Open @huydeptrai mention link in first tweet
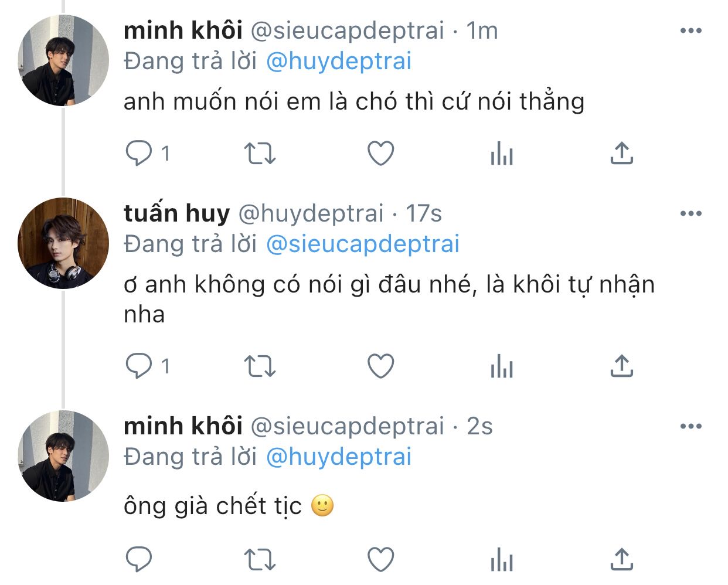 [x=339, y=61]
